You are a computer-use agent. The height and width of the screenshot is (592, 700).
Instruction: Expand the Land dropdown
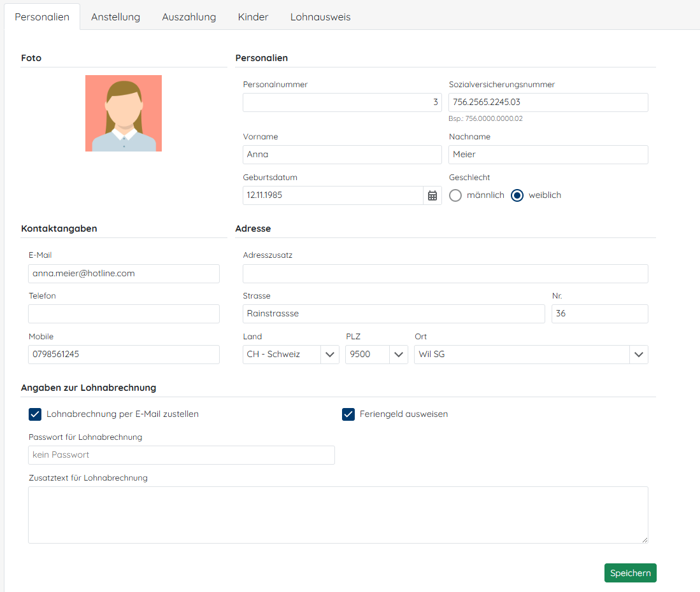(x=330, y=355)
